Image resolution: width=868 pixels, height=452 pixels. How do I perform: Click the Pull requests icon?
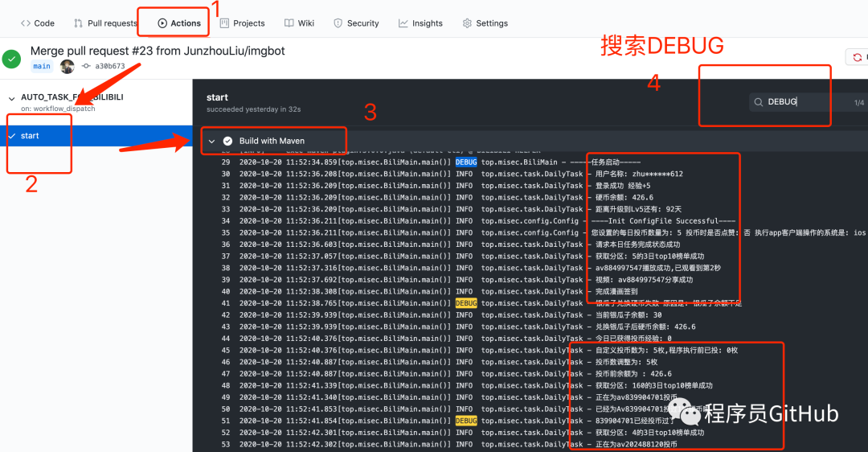(x=78, y=23)
